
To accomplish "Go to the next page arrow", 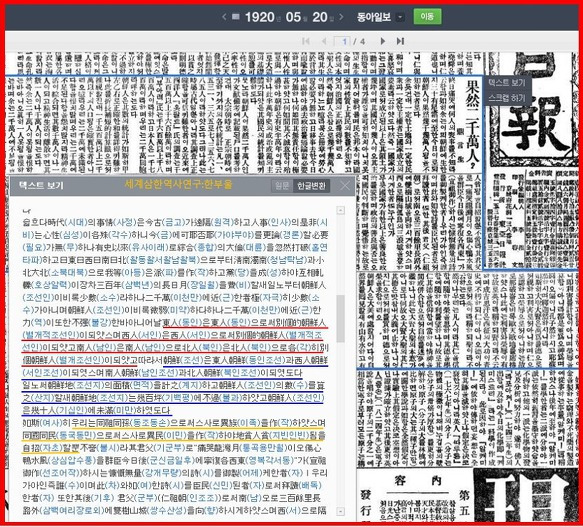I will [383, 41].
